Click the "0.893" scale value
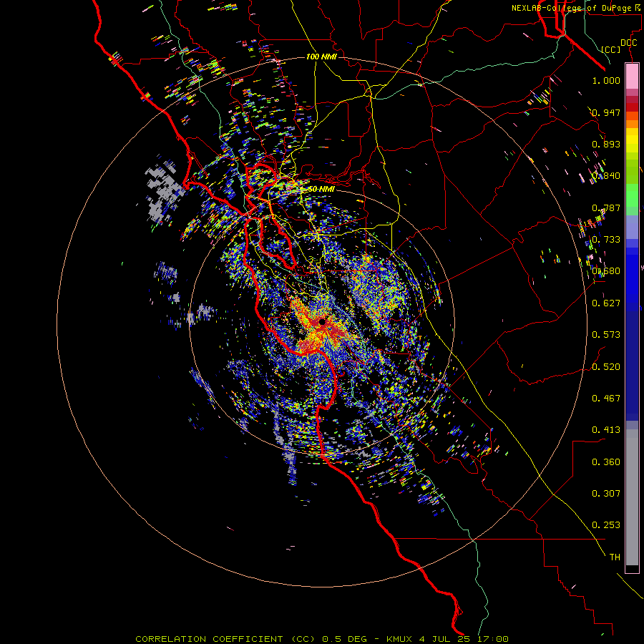644x644 pixels. click(606, 144)
